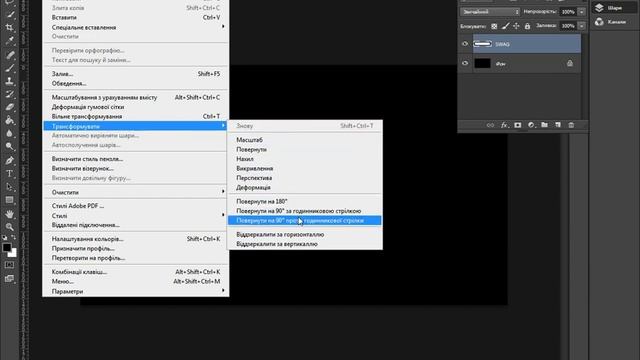Select the Brush tool

[x=9, y=68]
